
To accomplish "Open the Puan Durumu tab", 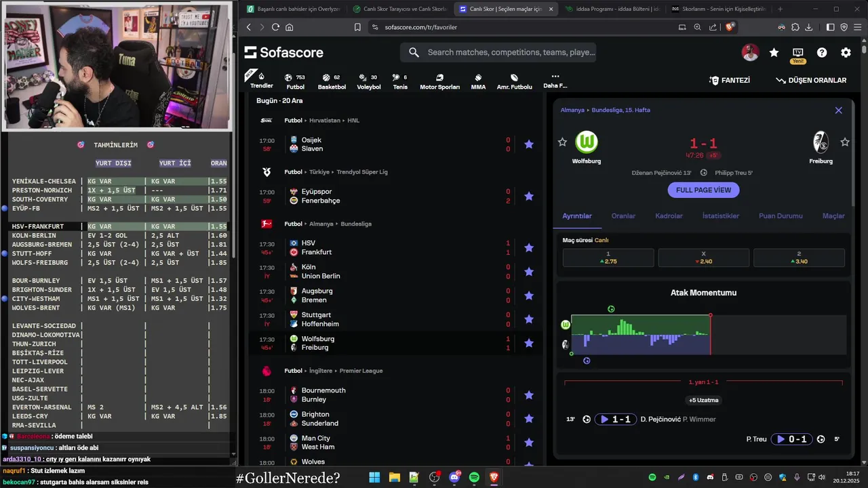I will point(781,216).
